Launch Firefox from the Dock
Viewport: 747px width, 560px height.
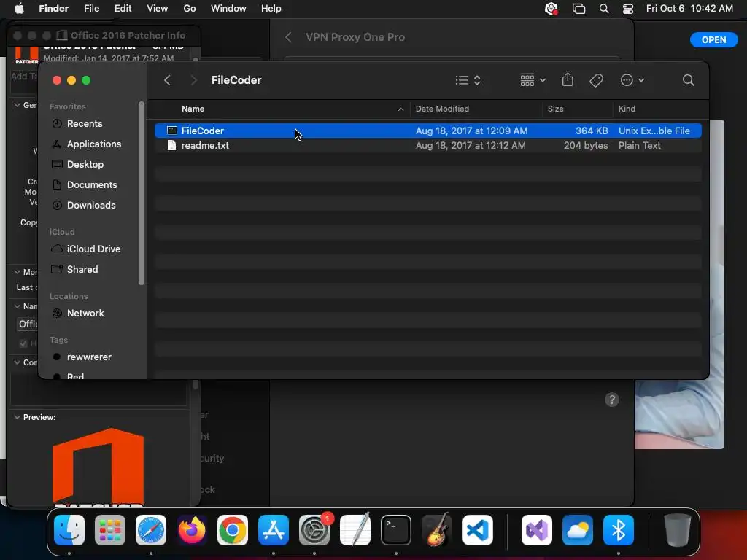click(x=192, y=530)
